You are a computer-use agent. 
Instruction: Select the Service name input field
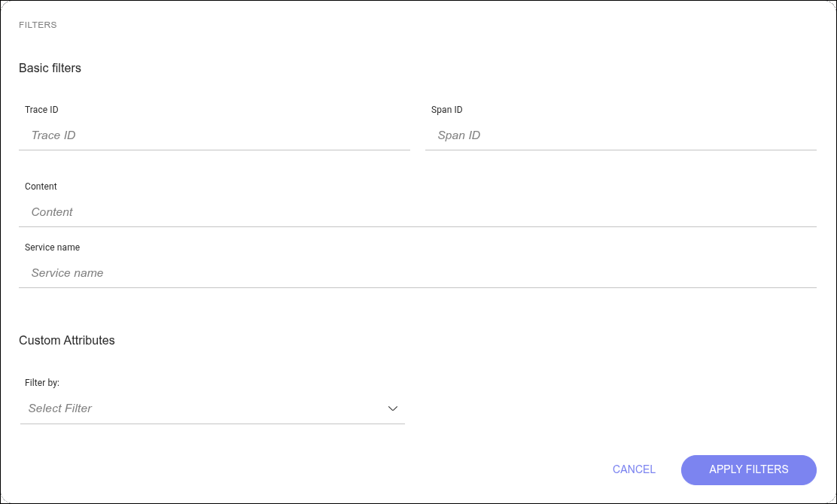point(418,273)
